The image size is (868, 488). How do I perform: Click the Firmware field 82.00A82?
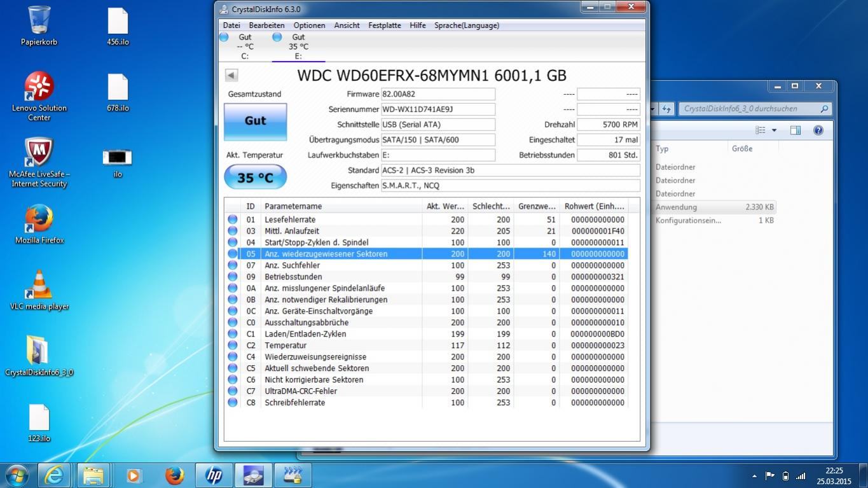(438, 94)
